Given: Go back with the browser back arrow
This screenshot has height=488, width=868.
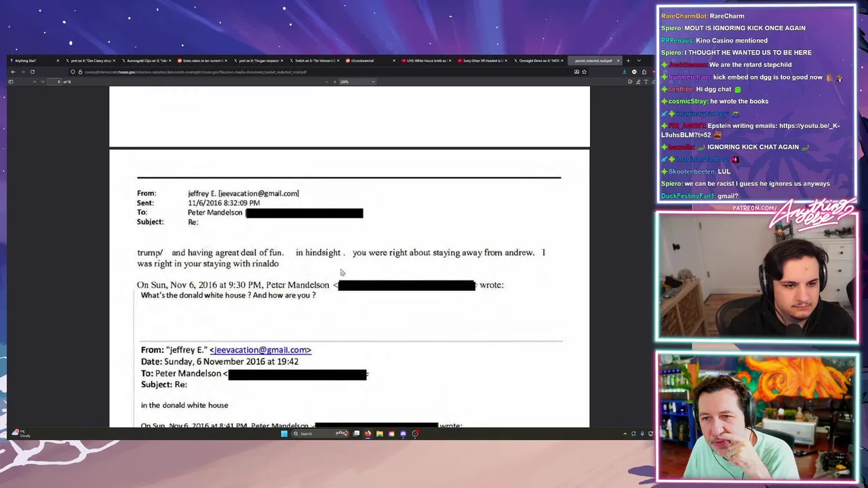Looking at the screenshot, I should pos(13,72).
